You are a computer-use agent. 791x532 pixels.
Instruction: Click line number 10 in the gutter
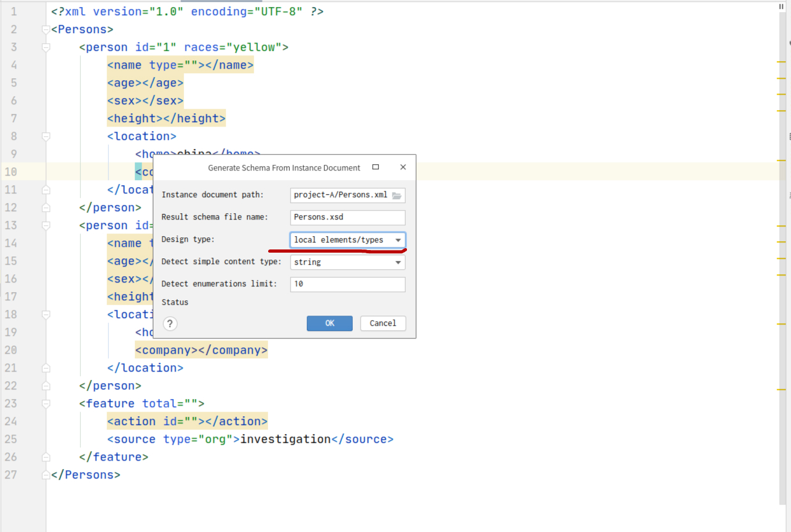[11, 172]
